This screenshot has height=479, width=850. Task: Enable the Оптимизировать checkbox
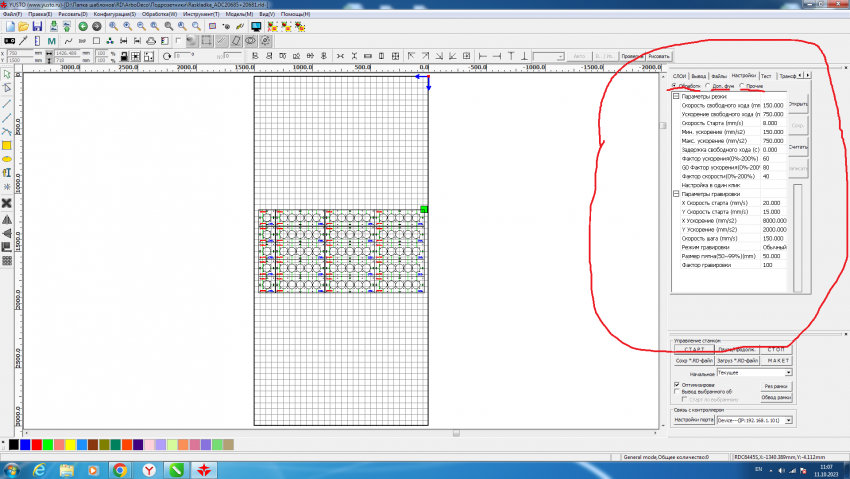coord(677,383)
